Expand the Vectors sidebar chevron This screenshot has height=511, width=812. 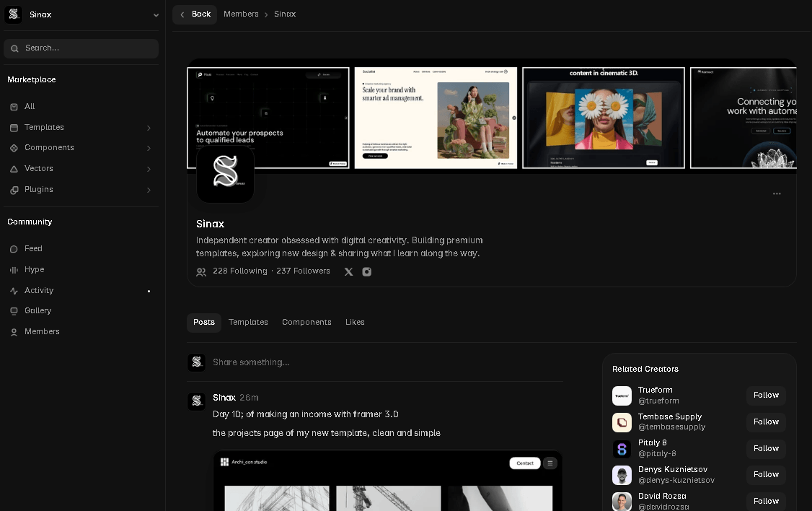point(149,169)
